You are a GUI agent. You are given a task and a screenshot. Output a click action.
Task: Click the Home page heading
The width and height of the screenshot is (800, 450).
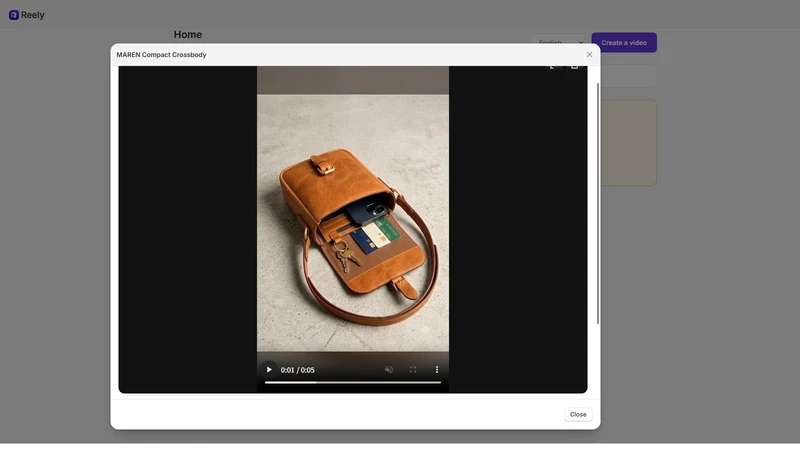(188, 35)
